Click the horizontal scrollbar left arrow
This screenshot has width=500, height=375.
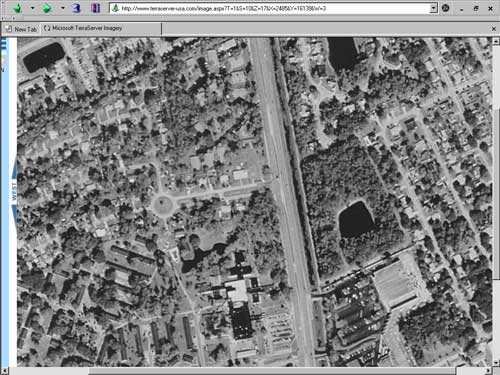(x=4, y=371)
